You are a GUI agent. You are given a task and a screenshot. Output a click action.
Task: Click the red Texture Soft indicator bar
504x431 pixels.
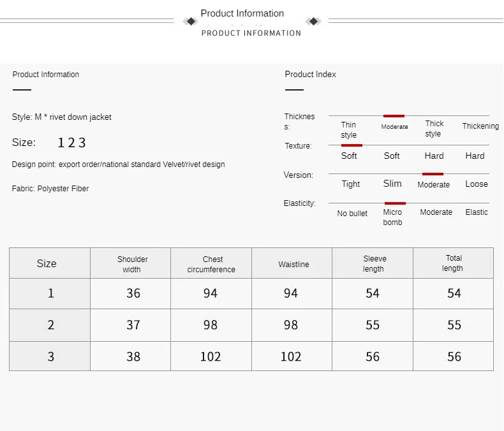(352, 145)
